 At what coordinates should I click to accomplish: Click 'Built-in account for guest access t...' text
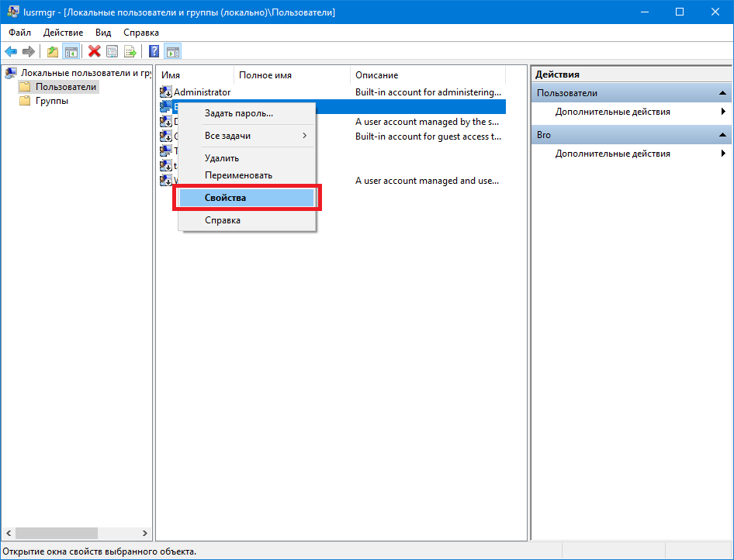pos(428,137)
